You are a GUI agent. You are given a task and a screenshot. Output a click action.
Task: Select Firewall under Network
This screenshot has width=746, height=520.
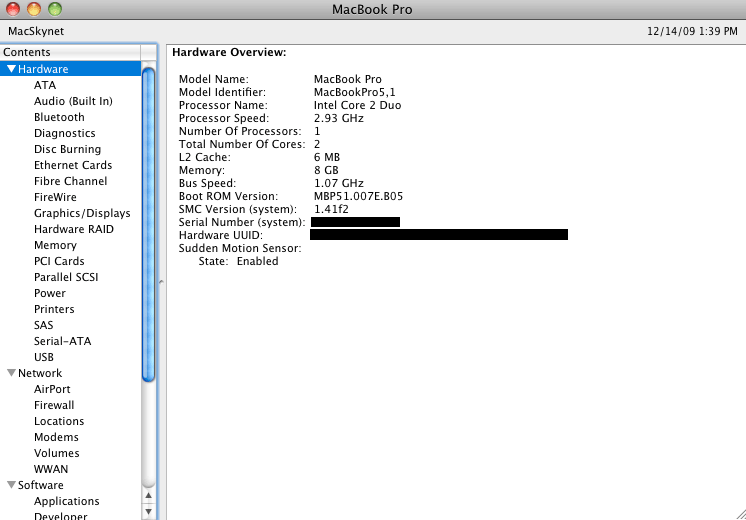tap(54, 405)
